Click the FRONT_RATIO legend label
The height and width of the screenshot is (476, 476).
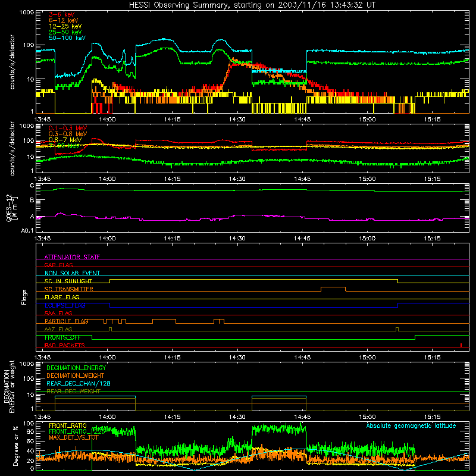pos(68,425)
